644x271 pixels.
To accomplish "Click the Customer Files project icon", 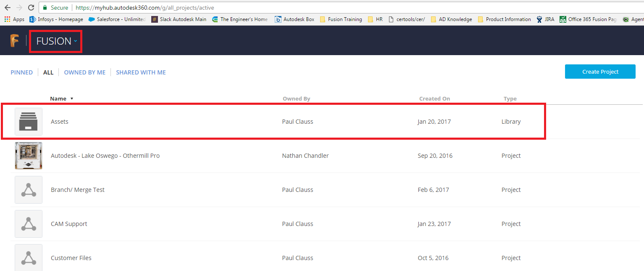I will coord(29,258).
